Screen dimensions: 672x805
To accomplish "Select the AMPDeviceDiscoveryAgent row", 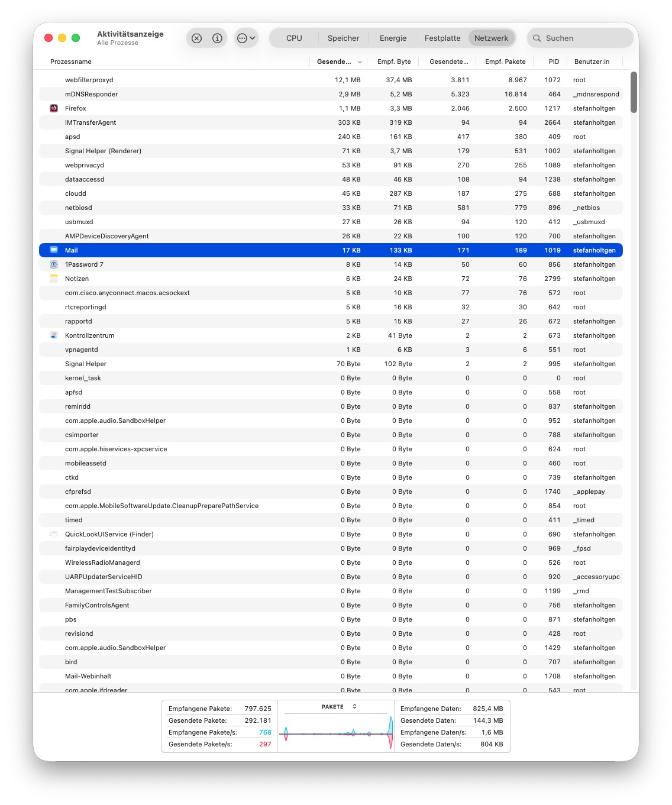I will 331,236.
